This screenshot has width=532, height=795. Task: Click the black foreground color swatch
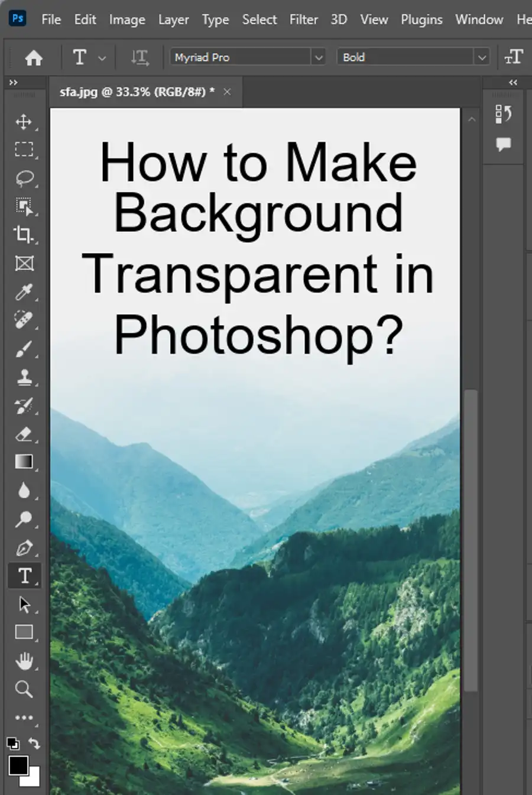click(18, 765)
